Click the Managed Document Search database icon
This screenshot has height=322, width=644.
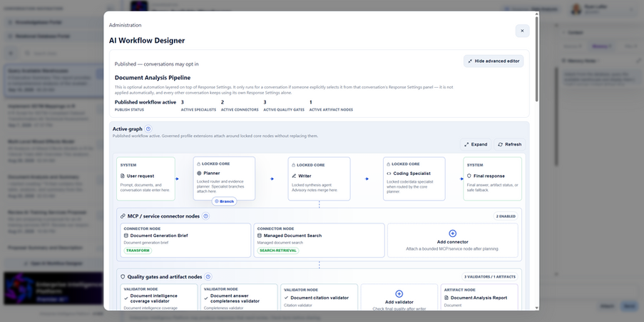coord(260,236)
